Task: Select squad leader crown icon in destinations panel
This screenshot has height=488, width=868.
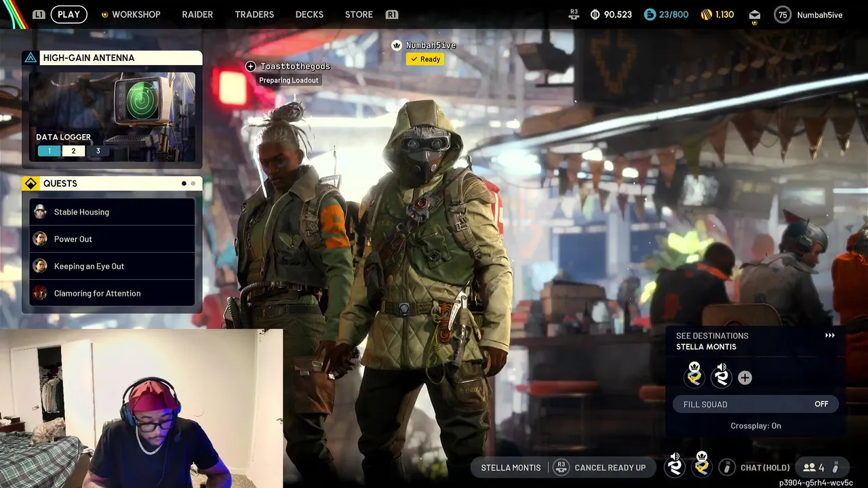Action: click(694, 375)
